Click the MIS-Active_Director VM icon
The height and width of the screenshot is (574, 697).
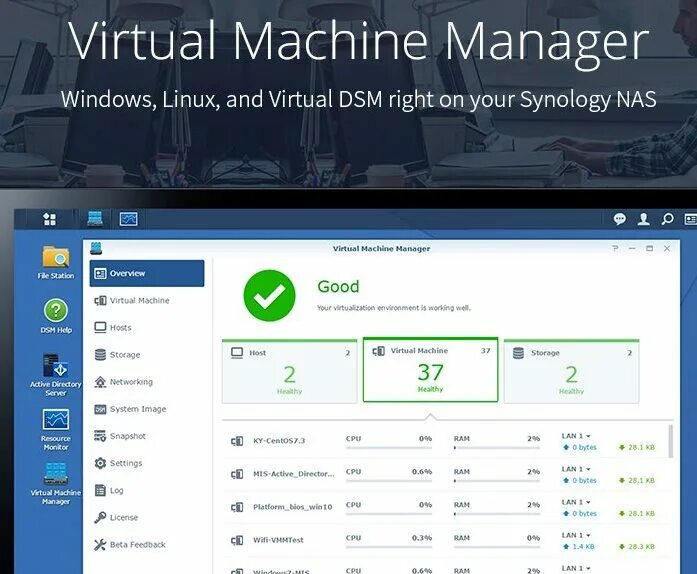237,474
